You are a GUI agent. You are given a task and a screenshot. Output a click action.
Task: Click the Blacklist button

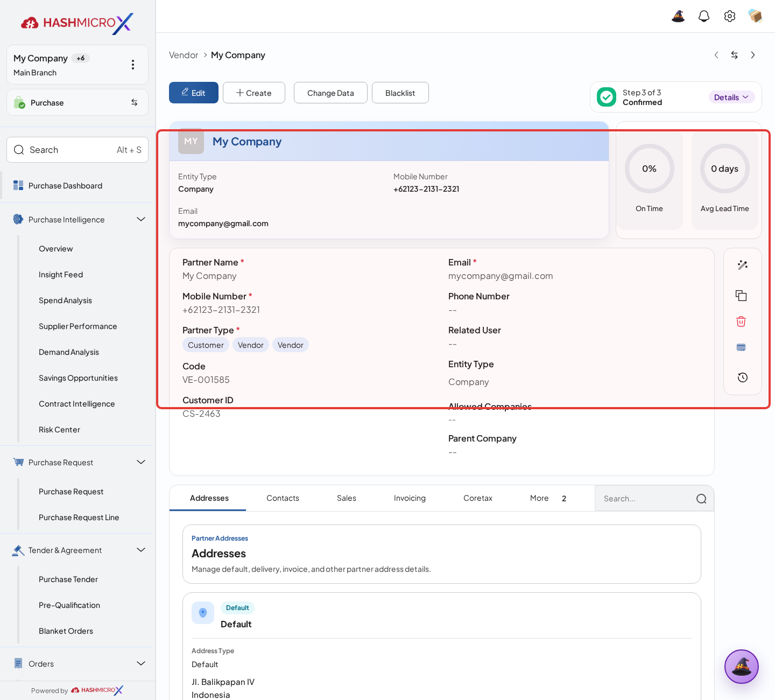pos(400,93)
